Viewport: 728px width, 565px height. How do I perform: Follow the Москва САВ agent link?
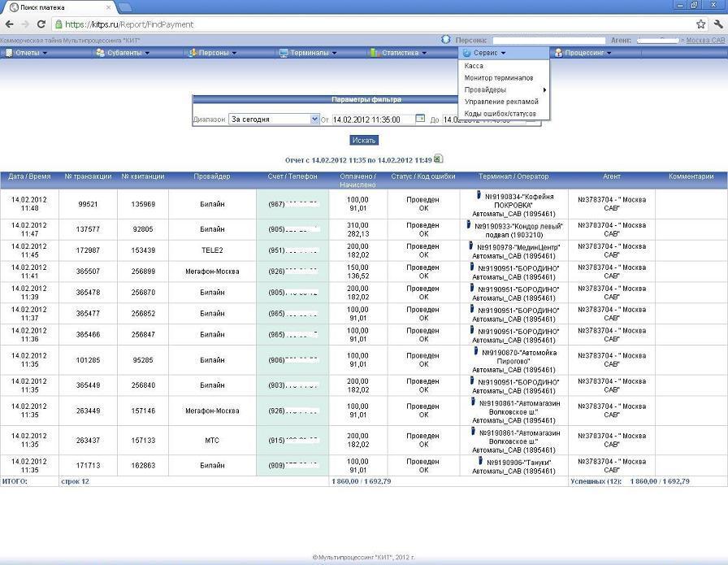point(705,41)
